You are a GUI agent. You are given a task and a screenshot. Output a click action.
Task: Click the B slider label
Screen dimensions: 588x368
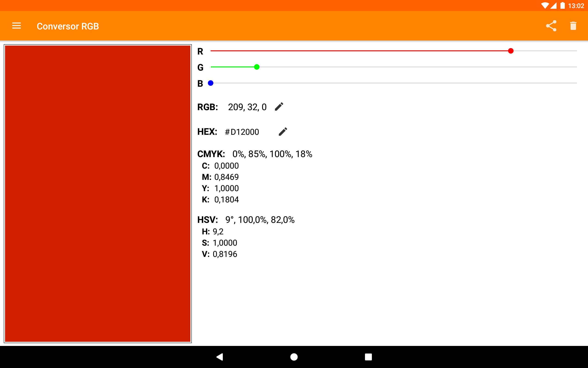coord(200,83)
